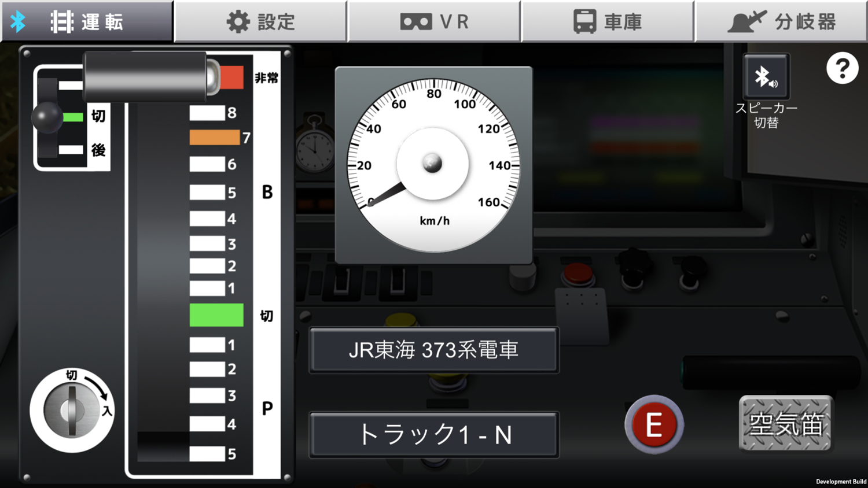Switch to the 設定 settings tab
The image size is (868, 488).
[x=260, y=21]
